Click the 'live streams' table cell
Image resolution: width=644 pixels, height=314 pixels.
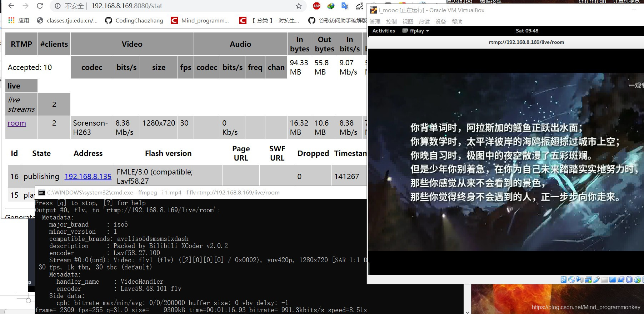21,104
